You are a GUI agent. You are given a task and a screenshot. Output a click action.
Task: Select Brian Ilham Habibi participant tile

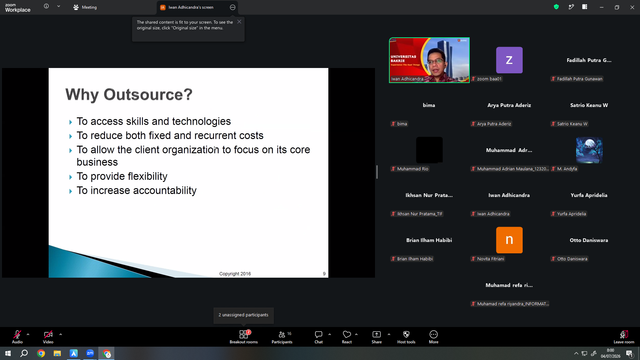(429, 240)
